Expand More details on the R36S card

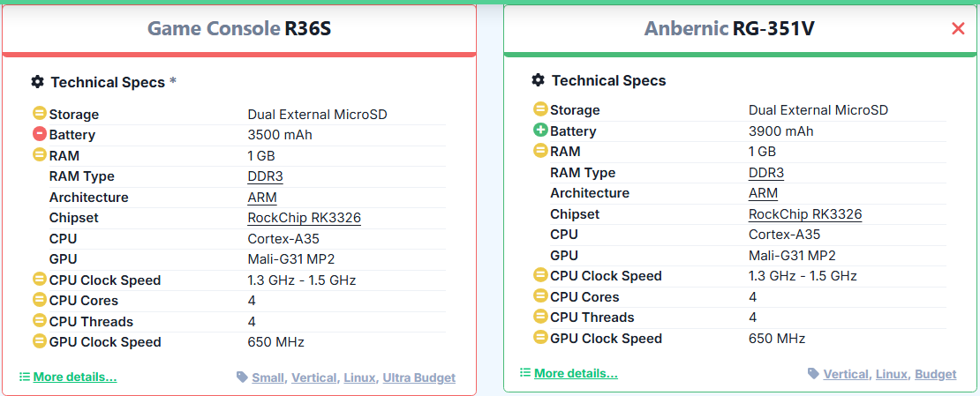pyautogui.click(x=74, y=377)
